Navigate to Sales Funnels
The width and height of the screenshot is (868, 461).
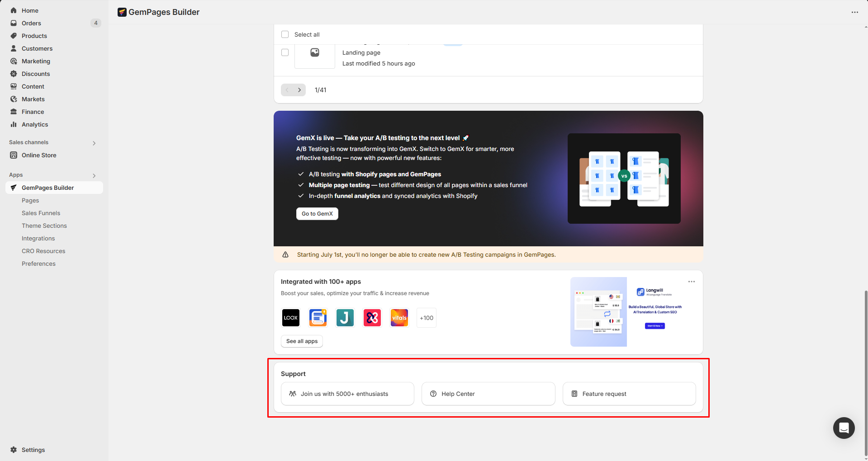41,213
